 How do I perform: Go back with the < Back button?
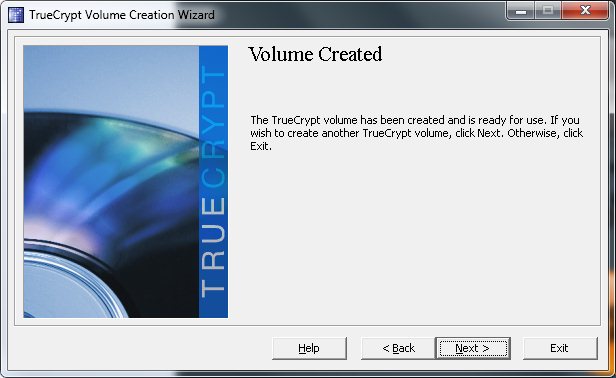pos(398,348)
